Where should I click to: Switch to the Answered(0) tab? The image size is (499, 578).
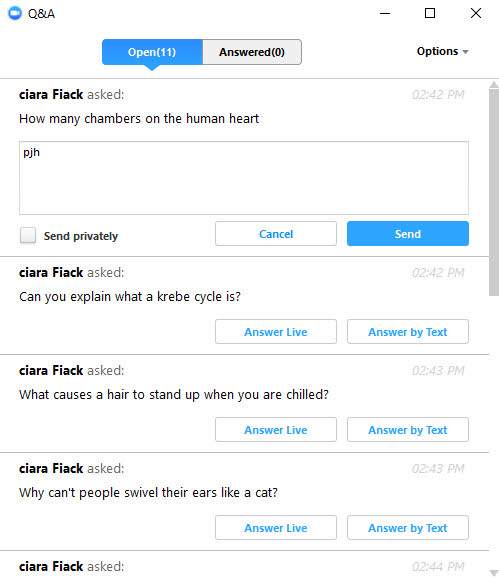(x=252, y=52)
